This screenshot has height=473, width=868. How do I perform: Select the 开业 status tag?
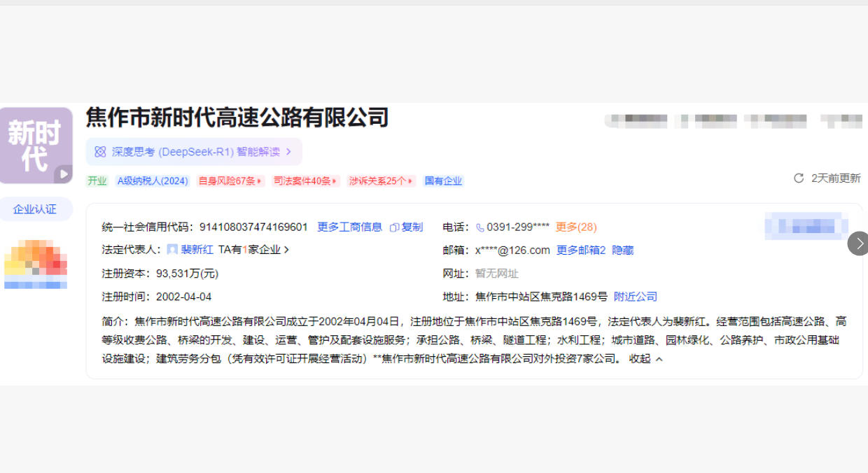(x=96, y=181)
